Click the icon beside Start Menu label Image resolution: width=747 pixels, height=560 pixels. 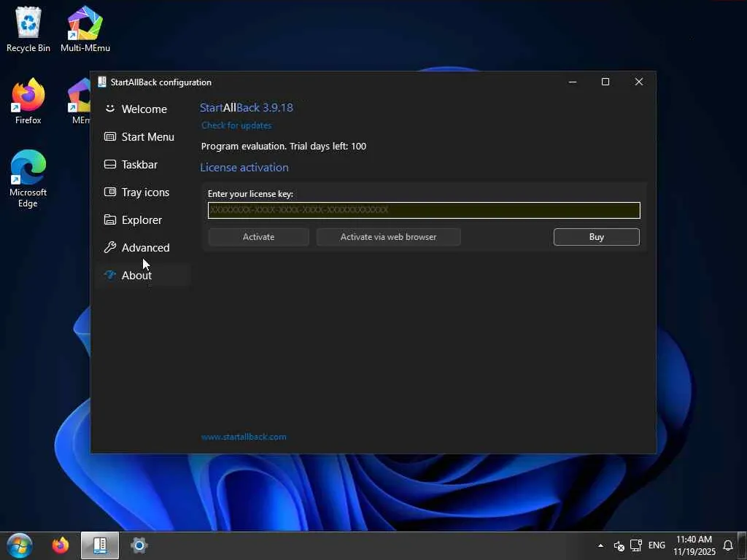point(110,136)
